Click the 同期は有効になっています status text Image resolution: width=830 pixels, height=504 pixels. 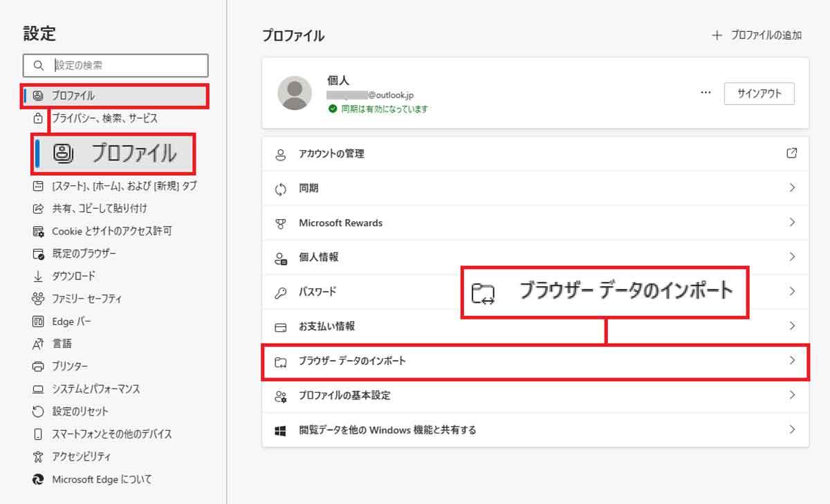point(385,109)
